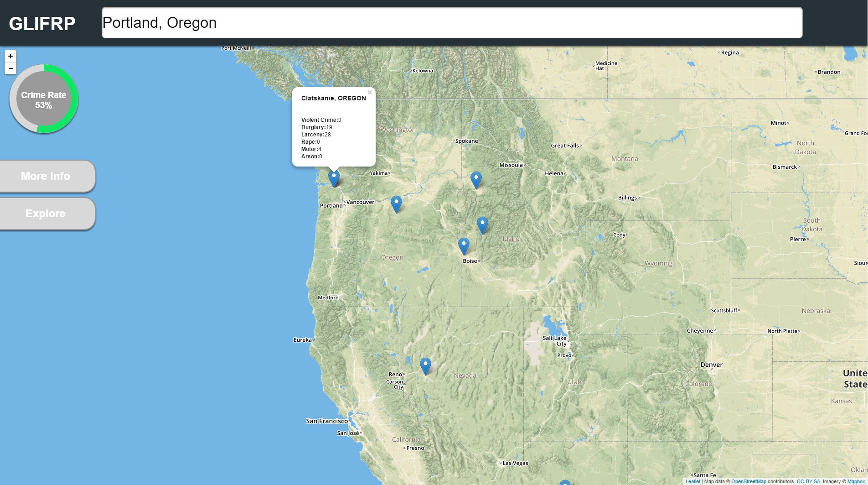
Task: Click the Provo city label
Action: pos(564,355)
